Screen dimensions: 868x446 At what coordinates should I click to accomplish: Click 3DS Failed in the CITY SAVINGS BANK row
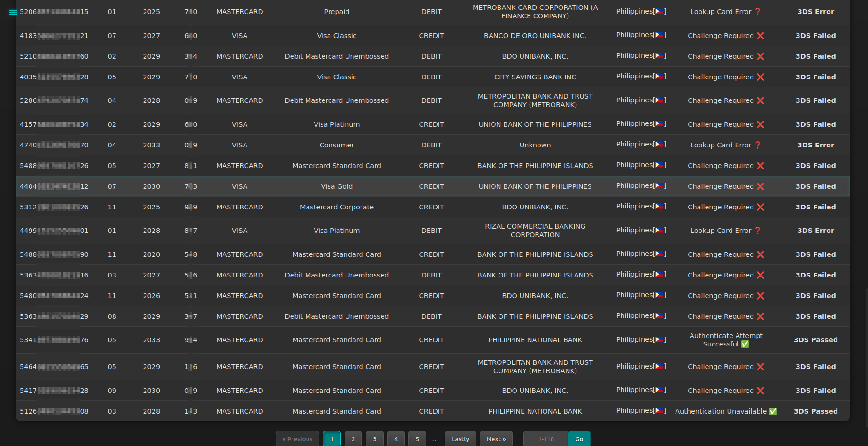[x=815, y=77]
